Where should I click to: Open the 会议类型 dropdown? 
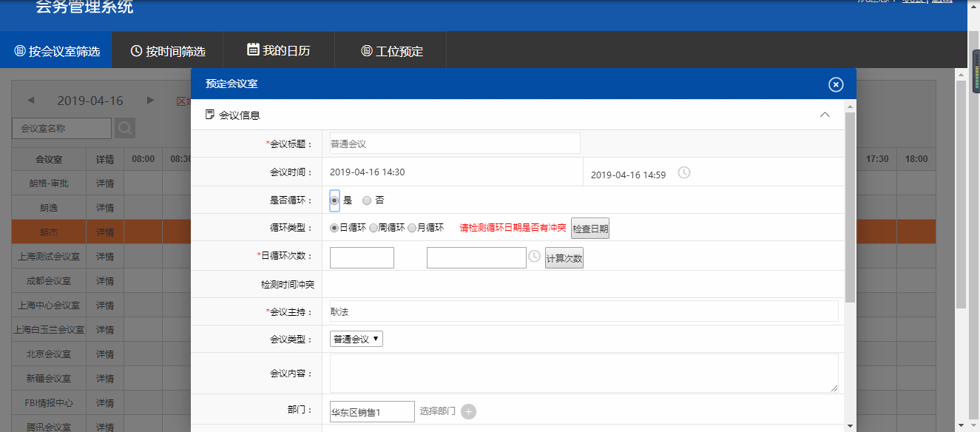coord(356,339)
